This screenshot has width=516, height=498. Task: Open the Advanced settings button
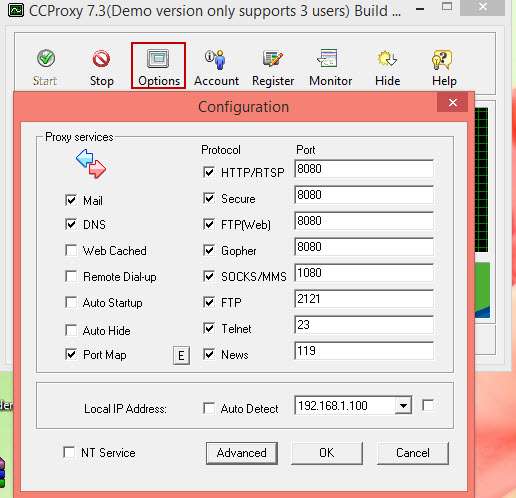click(242, 453)
